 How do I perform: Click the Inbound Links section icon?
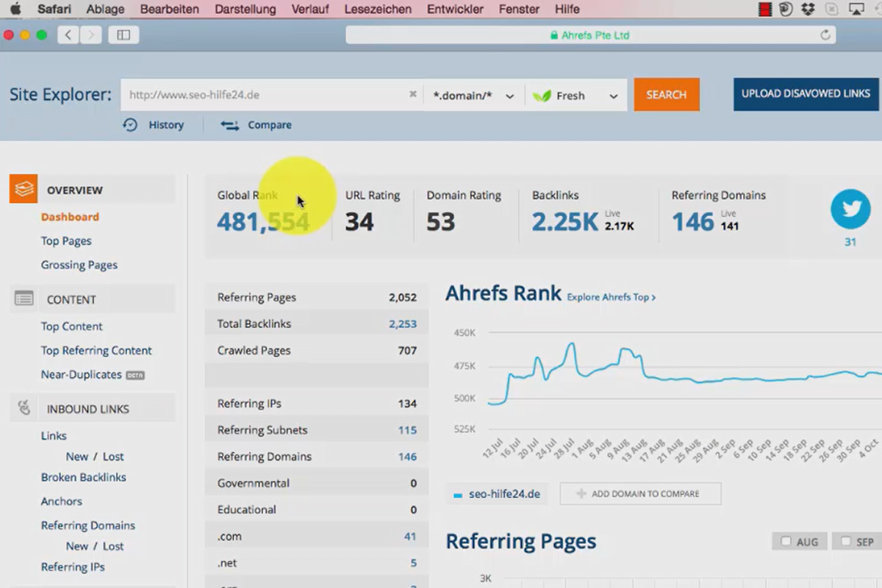[x=24, y=408]
